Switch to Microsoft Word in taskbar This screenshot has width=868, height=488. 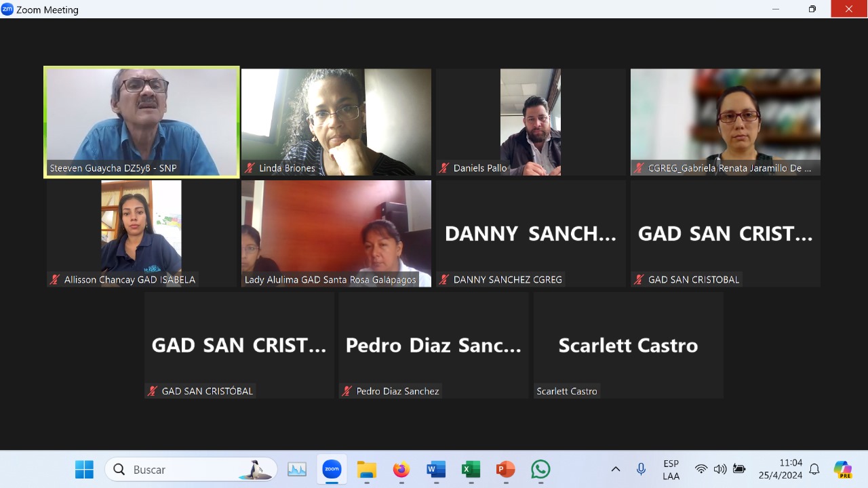436,469
